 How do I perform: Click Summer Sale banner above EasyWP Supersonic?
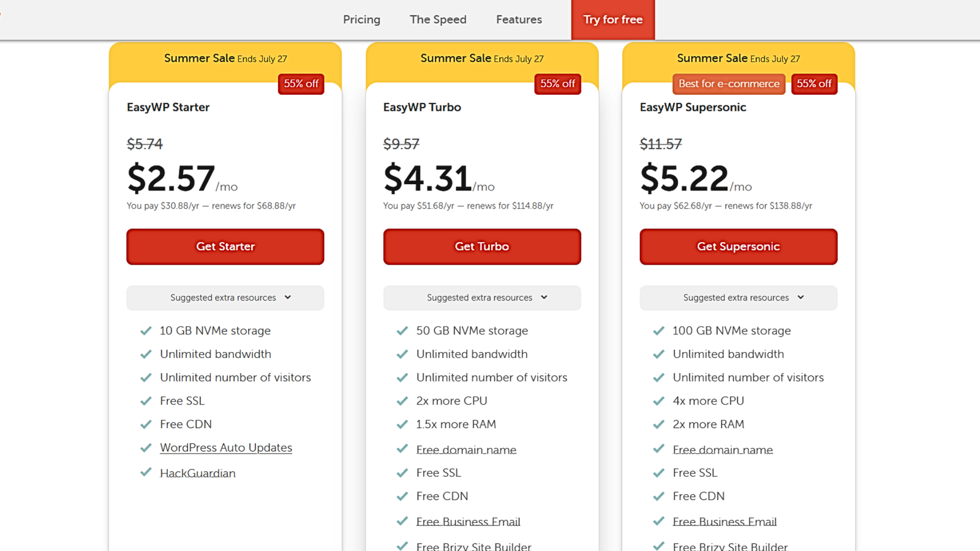click(x=739, y=59)
